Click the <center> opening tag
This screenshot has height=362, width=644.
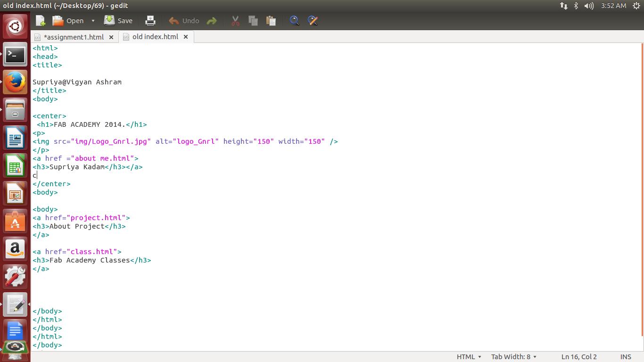pos(50,116)
